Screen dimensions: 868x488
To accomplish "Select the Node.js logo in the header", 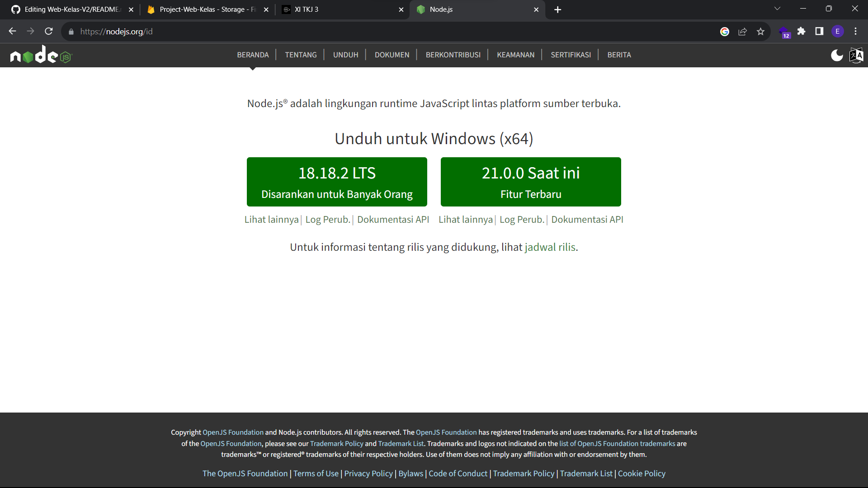I will [41, 55].
